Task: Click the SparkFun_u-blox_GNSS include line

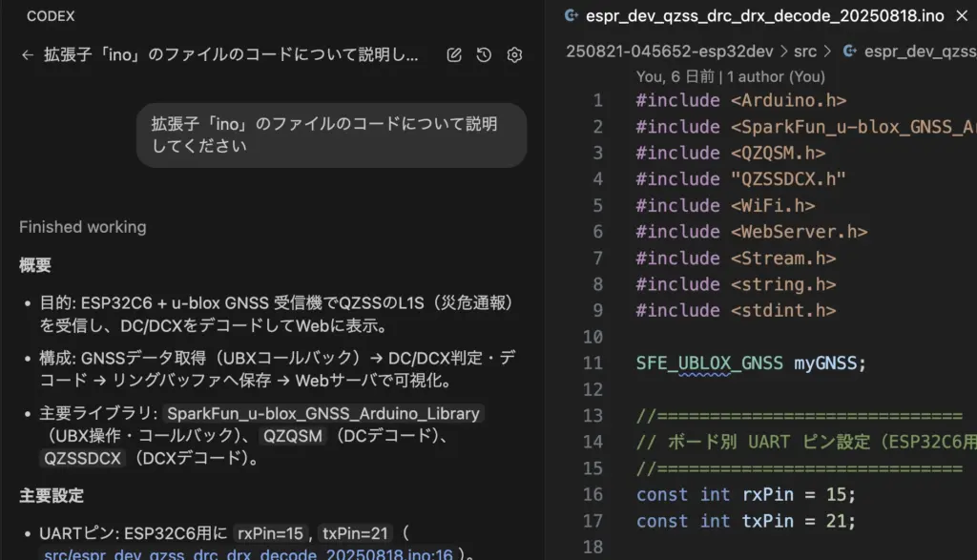Action: 806,127
